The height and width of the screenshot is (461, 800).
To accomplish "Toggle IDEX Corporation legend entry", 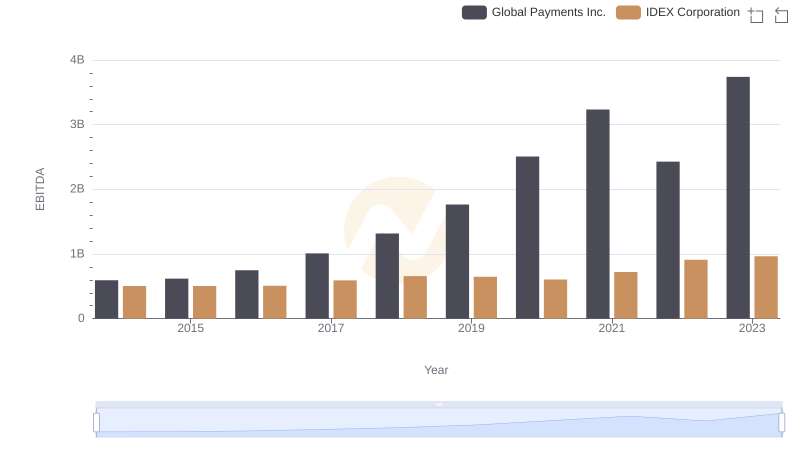I will click(x=678, y=12).
